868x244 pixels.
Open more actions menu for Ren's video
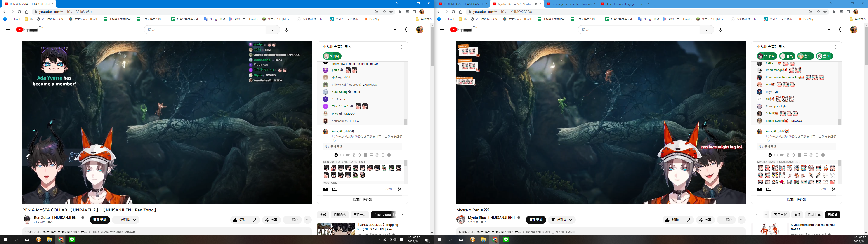308,220
